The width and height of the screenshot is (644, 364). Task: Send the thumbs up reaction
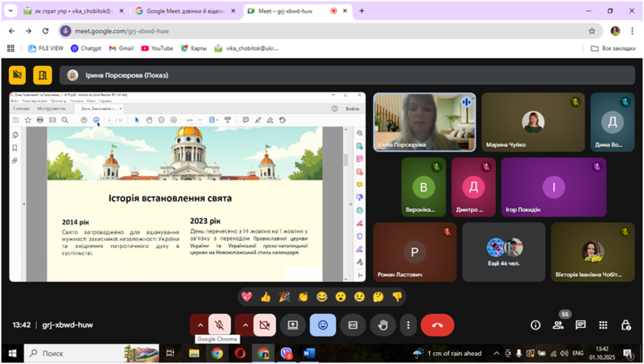(266, 297)
